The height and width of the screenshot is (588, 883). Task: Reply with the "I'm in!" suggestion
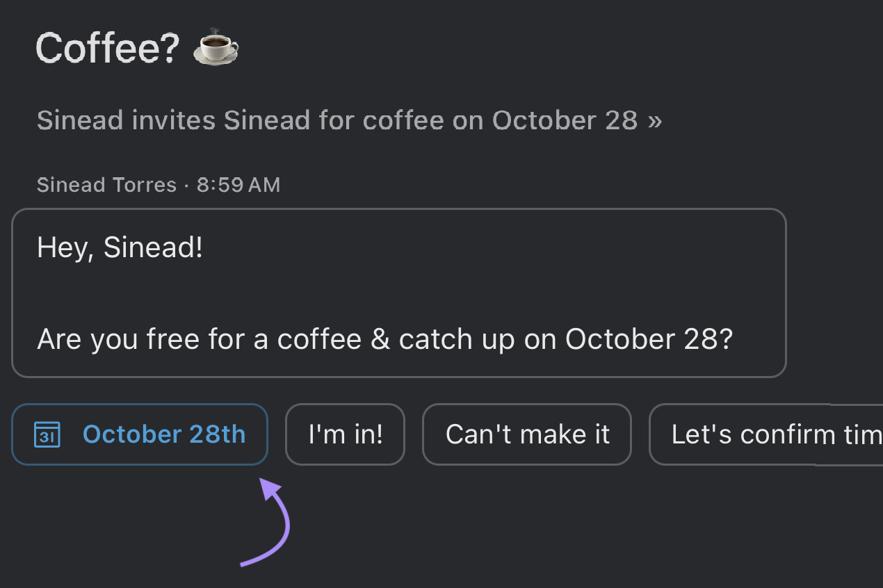[x=345, y=434]
